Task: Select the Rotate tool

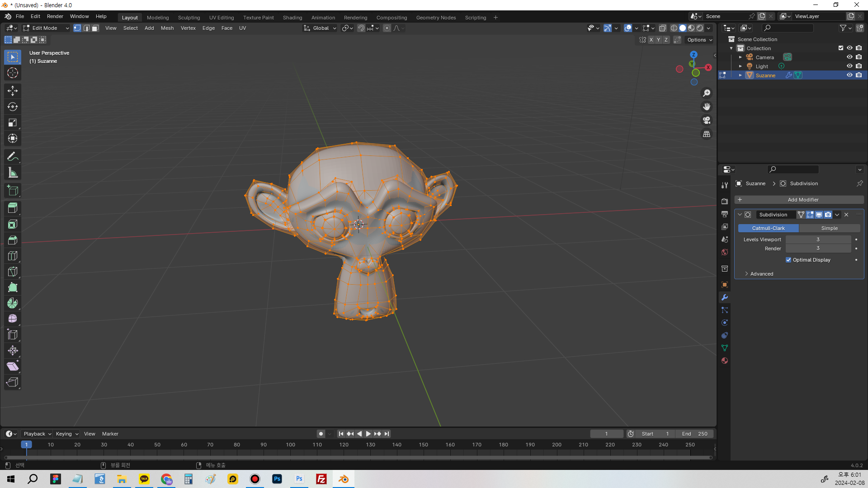Action: point(13,107)
